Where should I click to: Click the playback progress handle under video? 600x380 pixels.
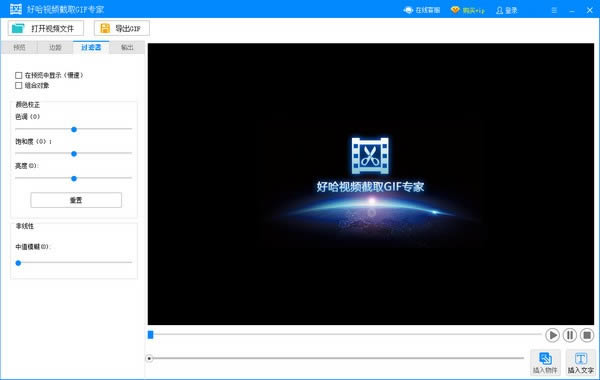[x=150, y=335]
